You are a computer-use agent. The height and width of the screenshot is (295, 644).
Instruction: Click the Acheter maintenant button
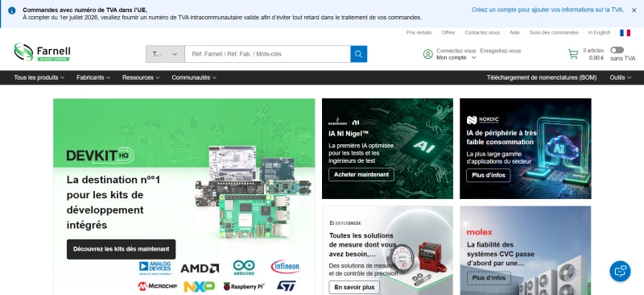[361, 174]
